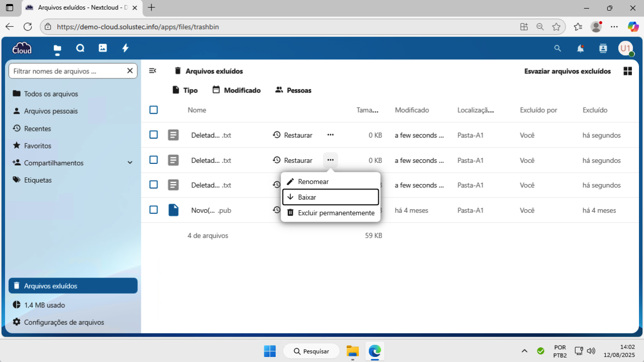This screenshot has width=644, height=362.
Task: Choose Baixar from the context menu
Action: 331,197
